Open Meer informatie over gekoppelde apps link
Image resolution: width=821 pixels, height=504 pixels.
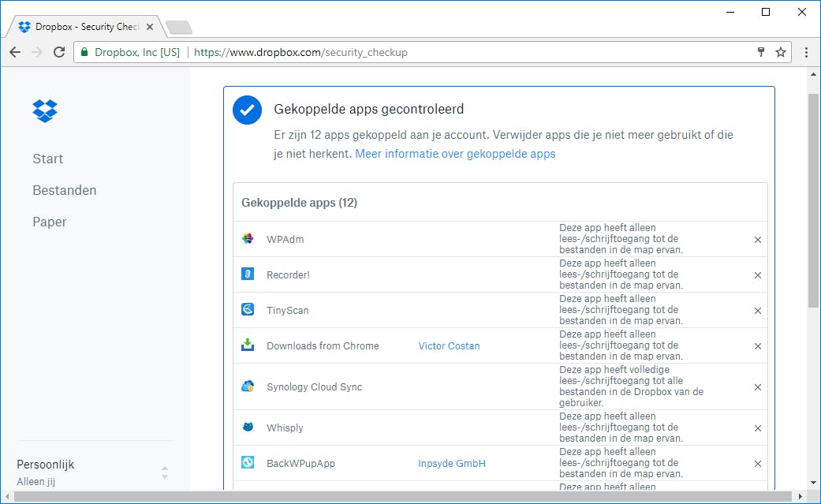click(455, 154)
